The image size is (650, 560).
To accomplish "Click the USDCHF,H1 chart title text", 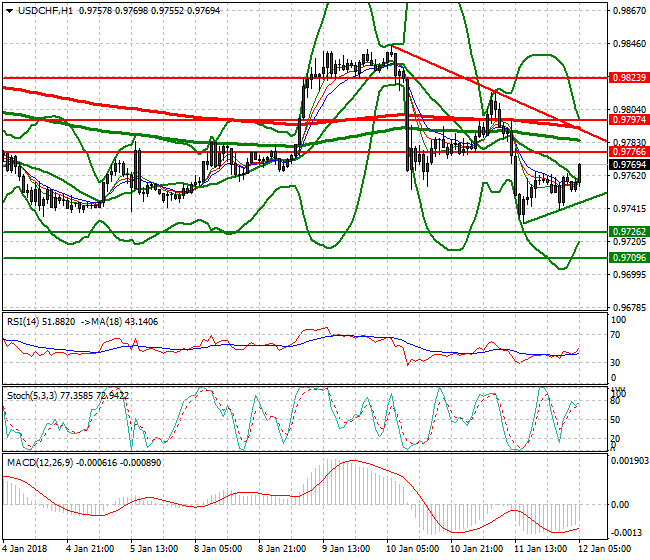I will click(45, 11).
